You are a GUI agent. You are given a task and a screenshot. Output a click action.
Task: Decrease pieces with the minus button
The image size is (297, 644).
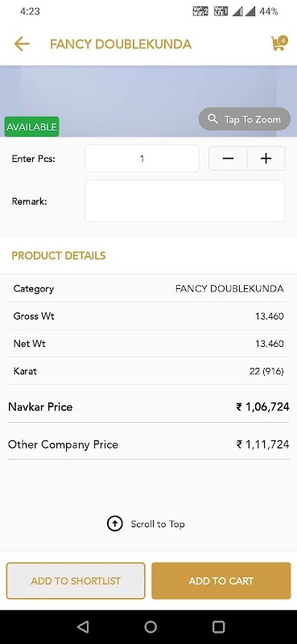click(228, 158)
